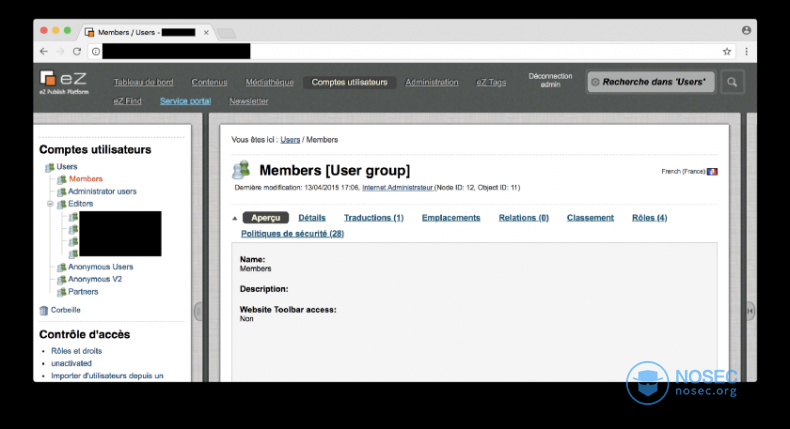The image size is (790, 429).
Task: Click the magnifier search button
Action: point(732,82)
